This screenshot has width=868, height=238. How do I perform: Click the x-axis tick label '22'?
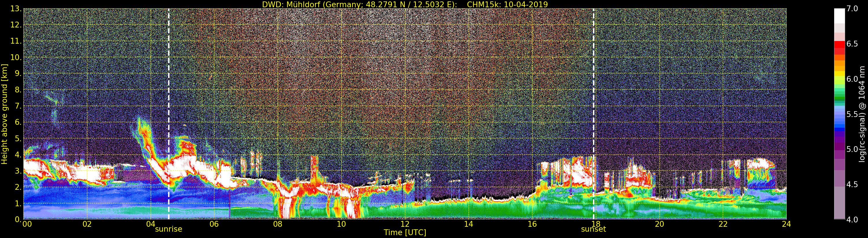pyautogui.click(x=723, y=224)
